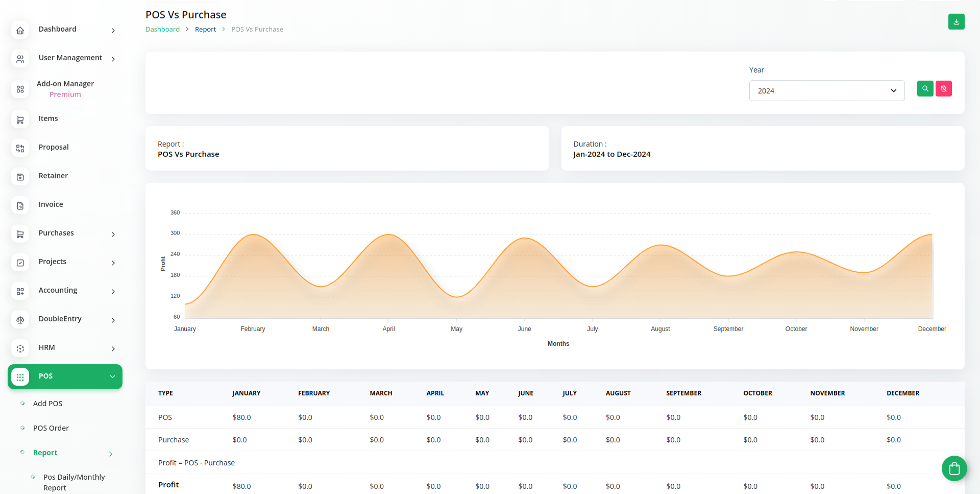Click the Add-on Manager grid icon
This screenshot has height=494, width=980.
pos(20,89)
